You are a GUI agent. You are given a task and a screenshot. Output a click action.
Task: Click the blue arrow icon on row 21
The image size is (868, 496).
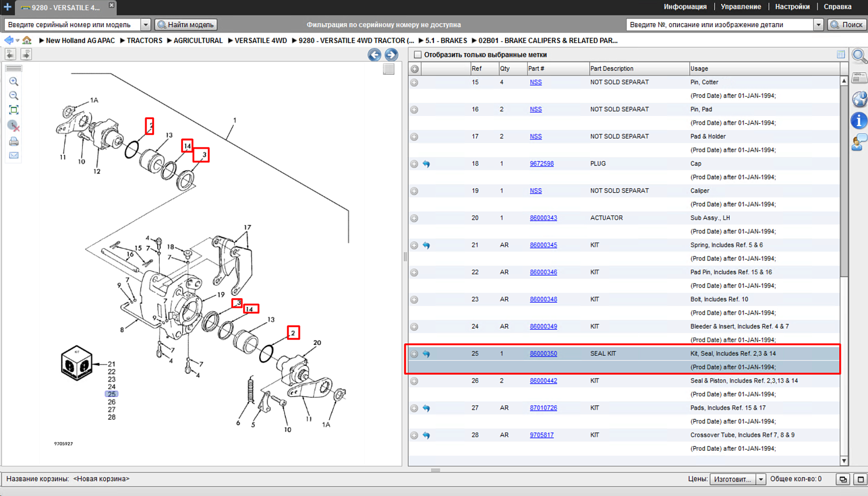426,245
